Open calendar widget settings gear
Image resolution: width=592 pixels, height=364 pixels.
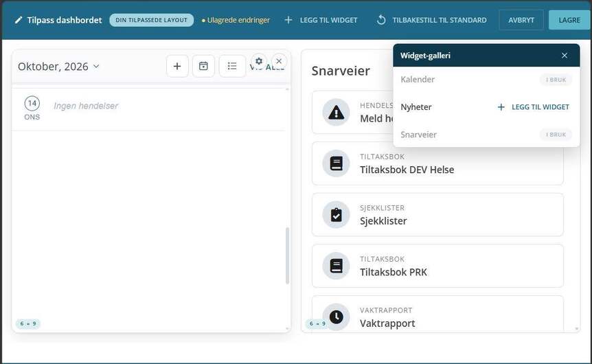[259, 61]
